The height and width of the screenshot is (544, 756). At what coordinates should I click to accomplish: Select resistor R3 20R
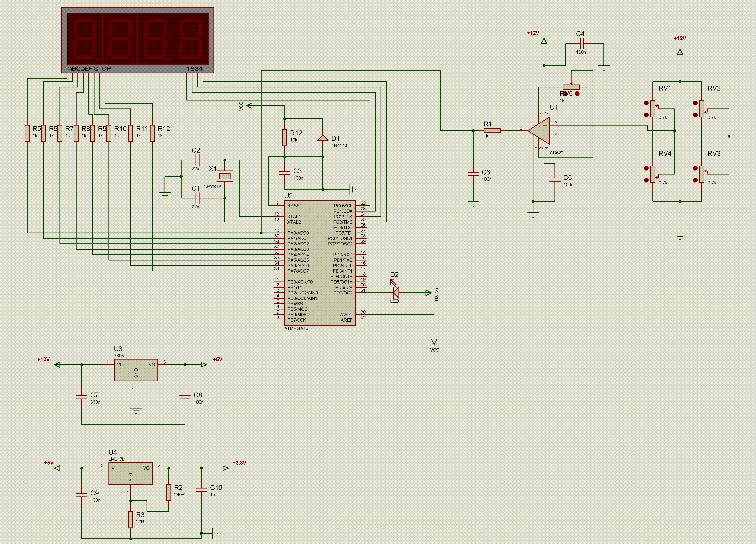[131, 520]
